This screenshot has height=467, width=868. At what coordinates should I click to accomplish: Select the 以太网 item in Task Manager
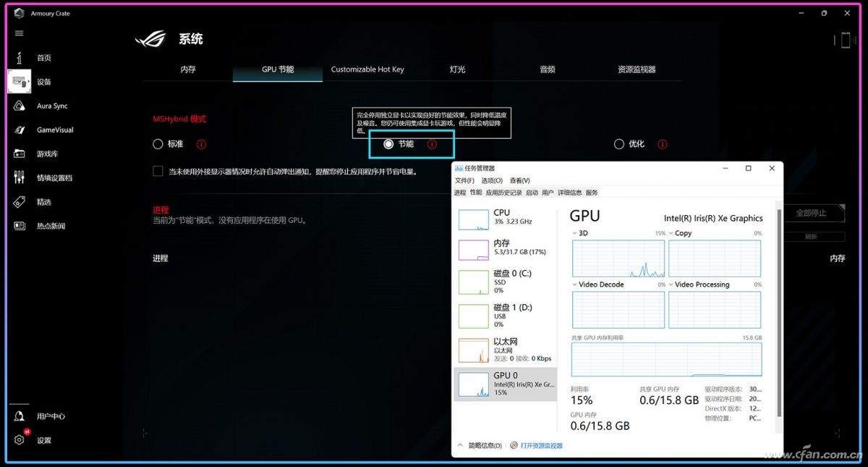click(x=505, y=350)
